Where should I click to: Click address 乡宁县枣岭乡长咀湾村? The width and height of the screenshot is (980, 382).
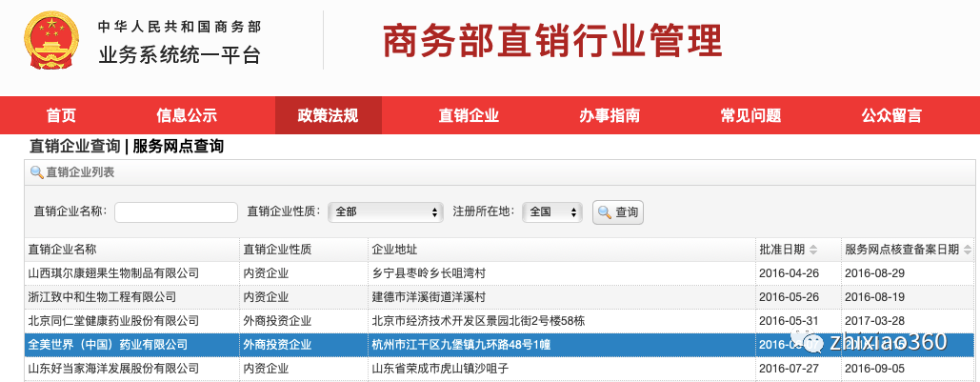click(429, 273)
